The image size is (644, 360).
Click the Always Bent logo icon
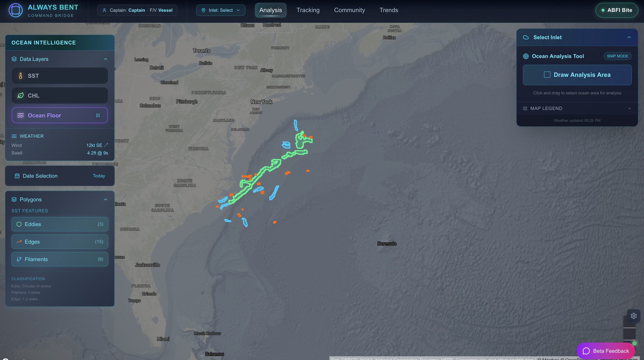click(x=15, y=10)
